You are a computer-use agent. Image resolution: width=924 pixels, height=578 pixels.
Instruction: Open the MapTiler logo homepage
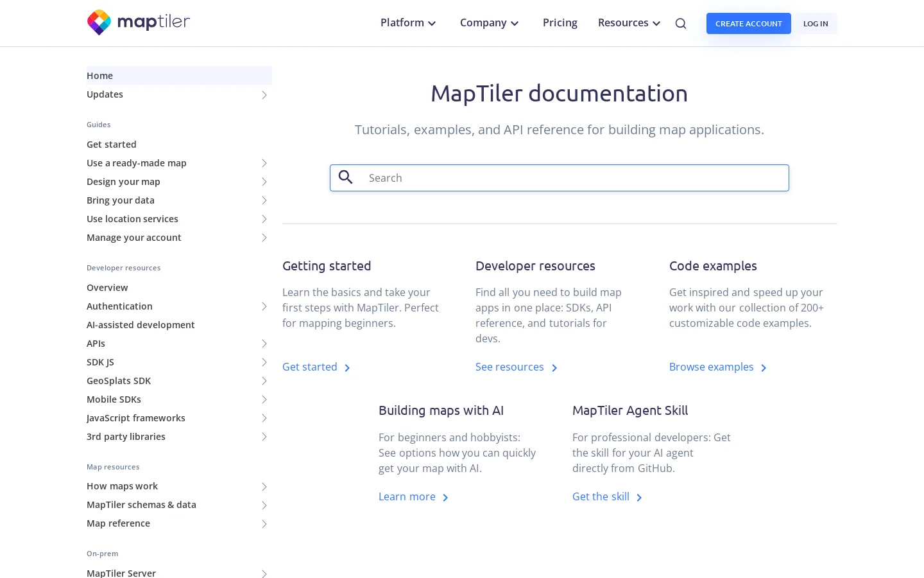click(x=139, y=22)
